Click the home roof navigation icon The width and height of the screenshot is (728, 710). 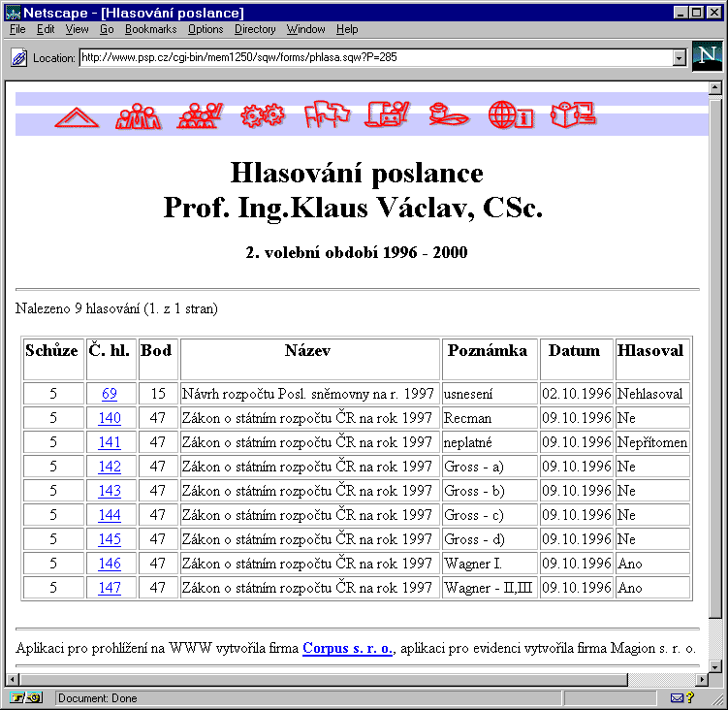coord(77,116)
